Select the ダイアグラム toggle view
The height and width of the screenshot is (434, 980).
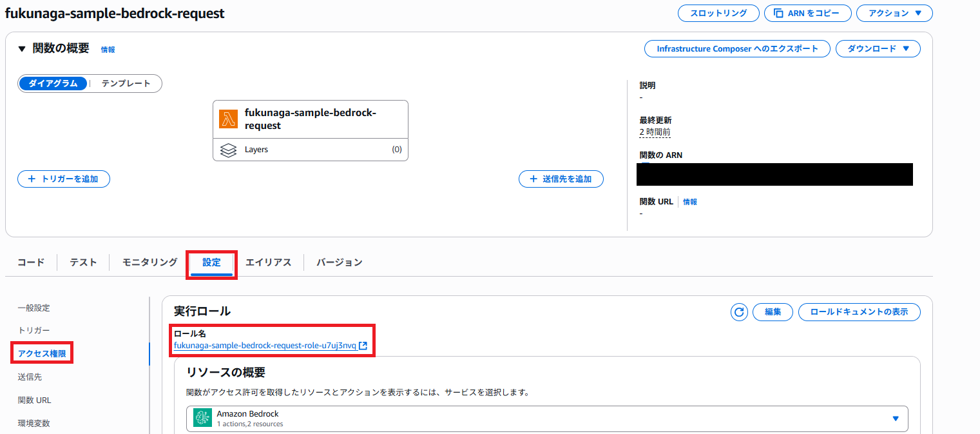coord(53,83)
